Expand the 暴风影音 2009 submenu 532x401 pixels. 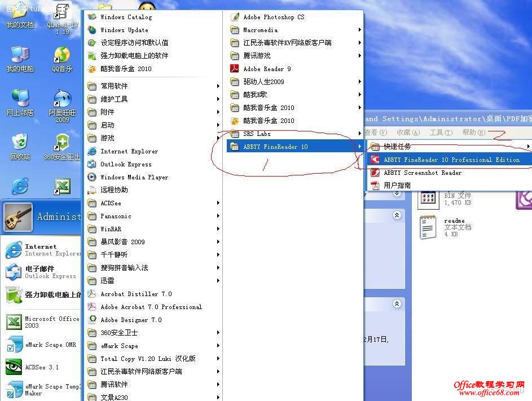click(153, 242)
